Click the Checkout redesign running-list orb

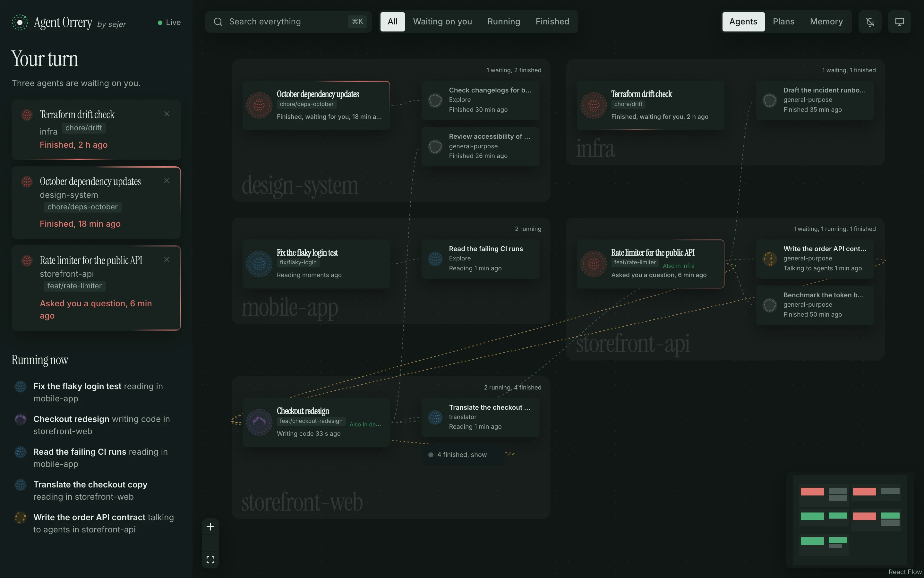pyautogui.click(x=21, y=419)
